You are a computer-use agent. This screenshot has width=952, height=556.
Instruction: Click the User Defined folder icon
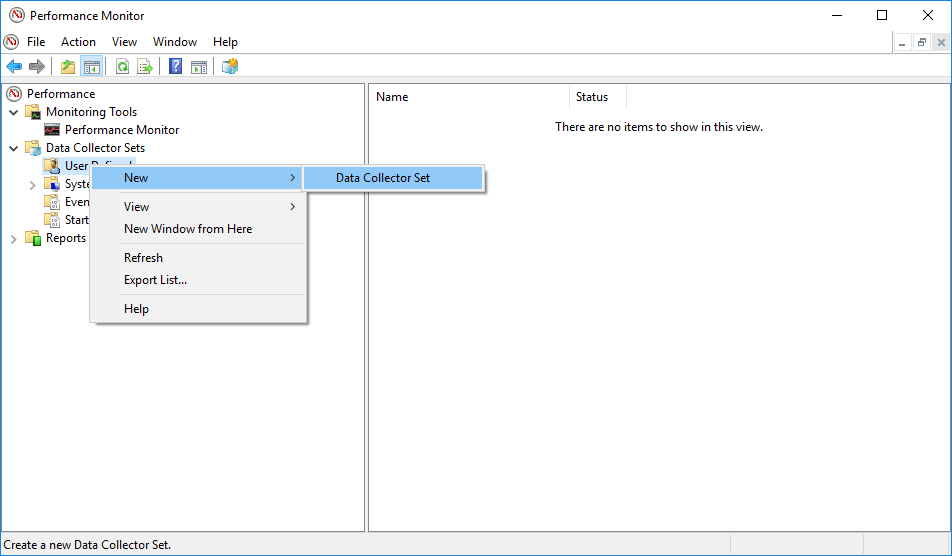pyautogui.click(x=52, y=166)
